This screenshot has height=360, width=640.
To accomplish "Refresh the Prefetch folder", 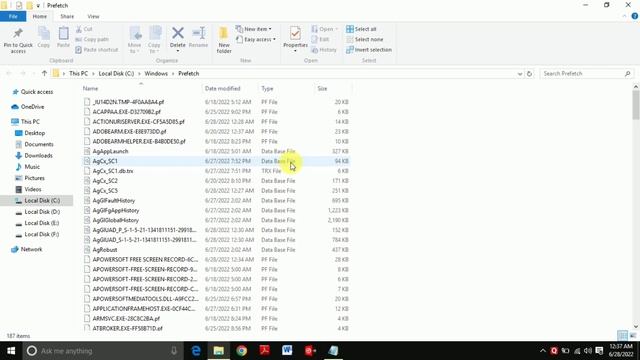I will tap(529, 74).
